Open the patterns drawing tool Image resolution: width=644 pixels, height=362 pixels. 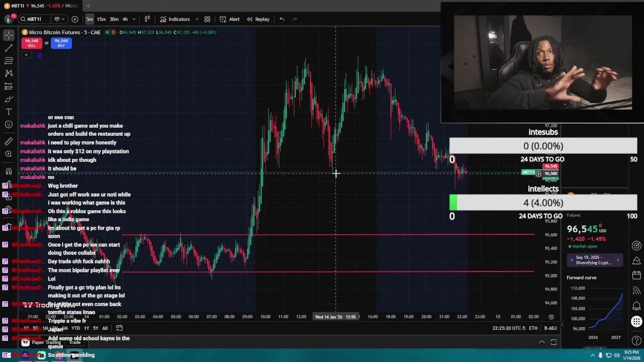click(x=9, y=73)
